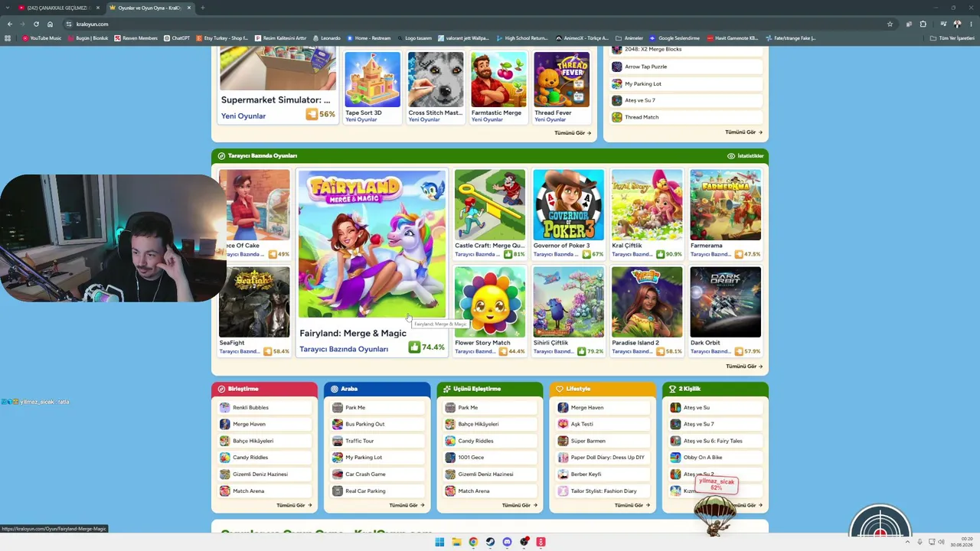The width and height of the screenshot is (980, 551).
Task: Open the Araba category header
Action: 377,389
